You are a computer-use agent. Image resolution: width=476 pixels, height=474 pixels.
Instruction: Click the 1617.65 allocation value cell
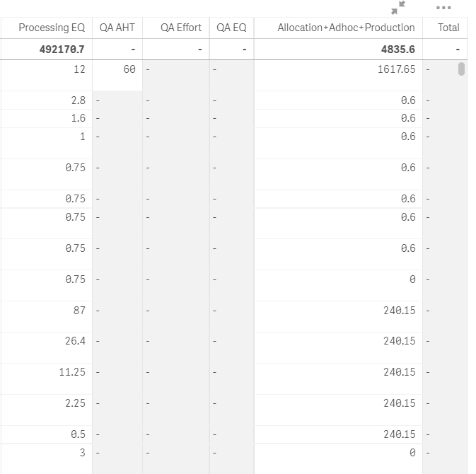(x=397, y=69)
